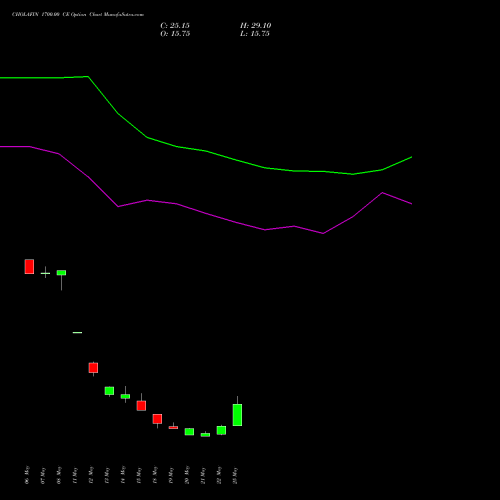Viewport: 500px width, 500px height.
Task: Click the green candlestick with long lower wick on 08 May
Action: tap(61, 273)
